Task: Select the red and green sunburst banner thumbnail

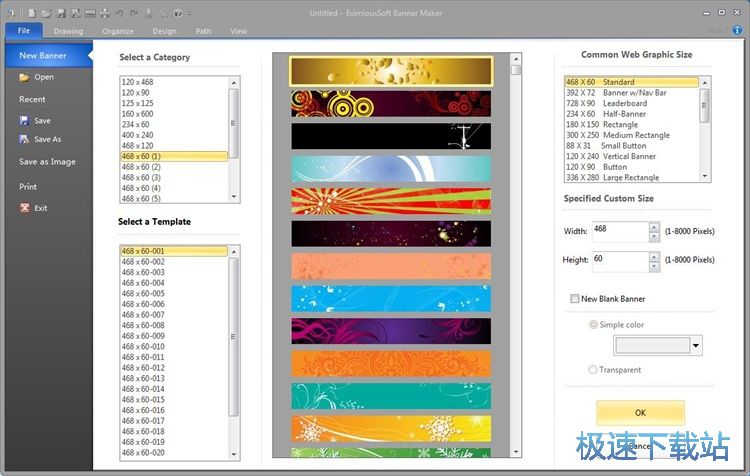Action: pos(391,201)
